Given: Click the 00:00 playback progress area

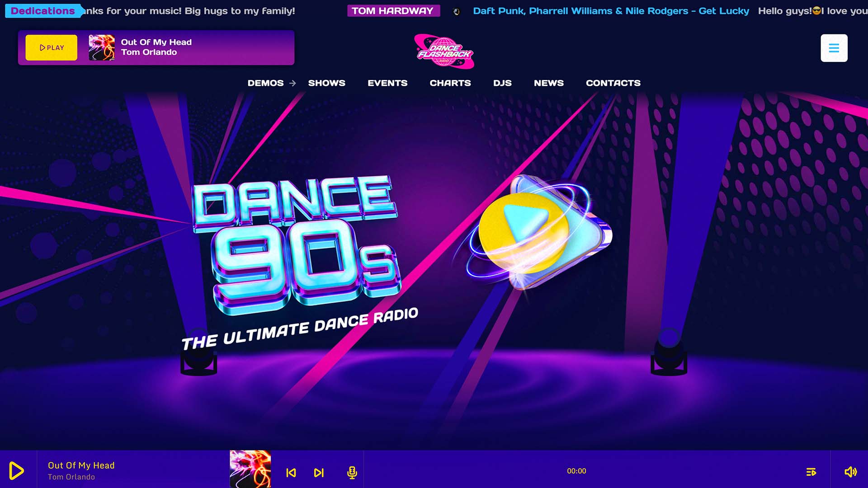Looking at the screenshot, I should 577,470.
